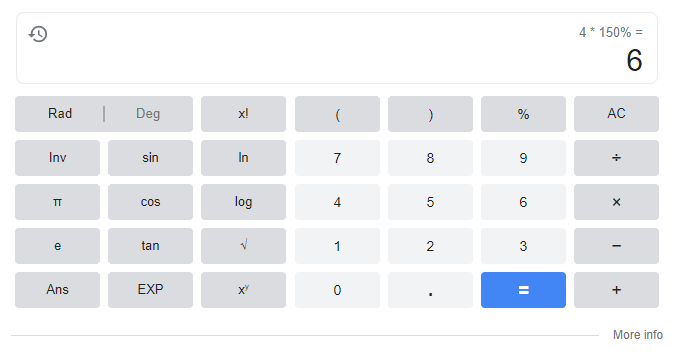Select the factorial x! key

pyautogui.click(x=244, y=114)
